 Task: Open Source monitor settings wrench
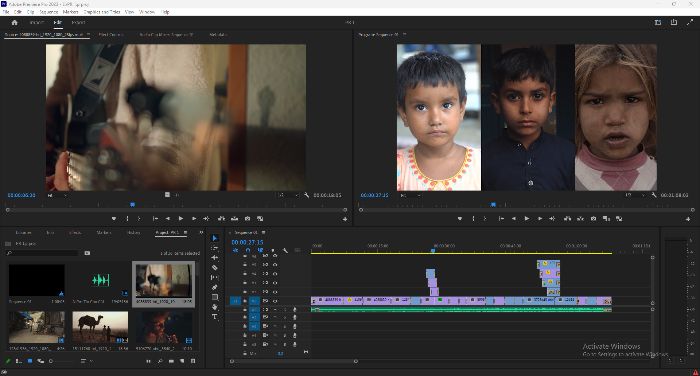(307, 195)
